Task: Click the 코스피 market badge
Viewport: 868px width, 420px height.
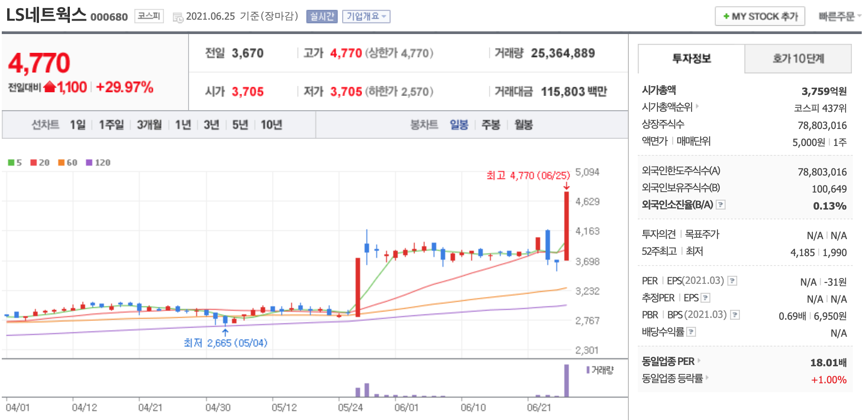Action: tap(149, 16)
